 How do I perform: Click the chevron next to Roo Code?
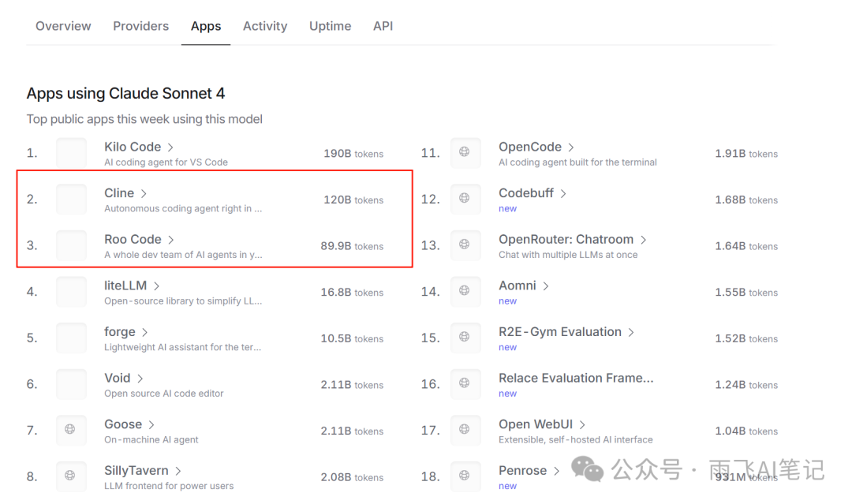tap(170, 240)
